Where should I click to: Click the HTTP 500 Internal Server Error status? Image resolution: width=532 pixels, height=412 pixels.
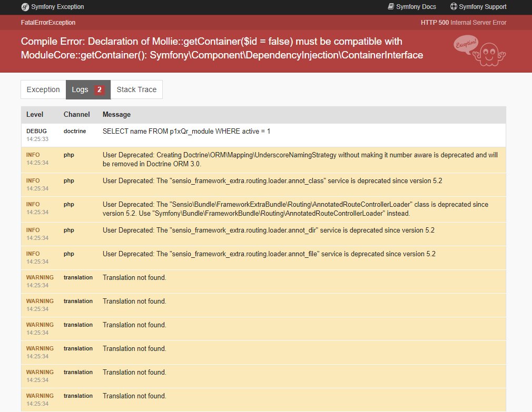point(464,22)
